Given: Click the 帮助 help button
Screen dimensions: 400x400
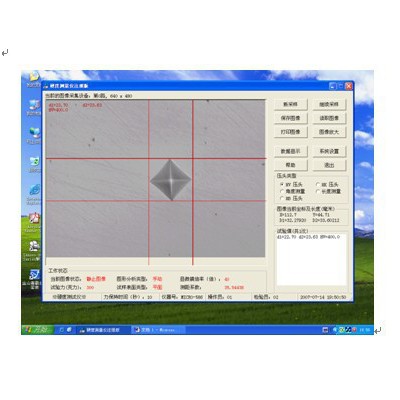Looking at the screenshot, I should pyautogui.click(x=290, y=165).
